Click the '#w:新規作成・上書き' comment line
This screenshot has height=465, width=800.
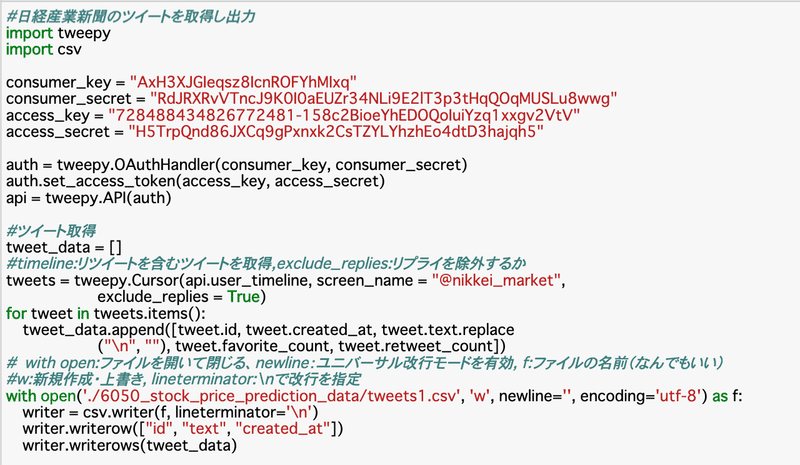point(184,379)
